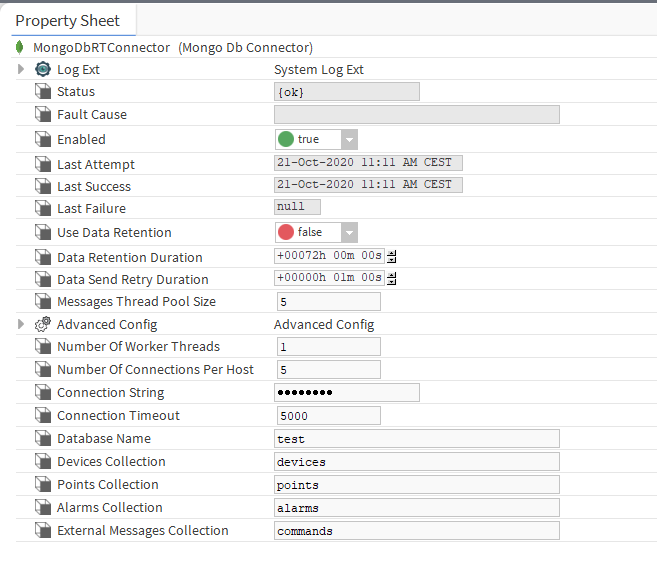Viewport: 657px width, 562px height.
Task: Expand the Advanced Config tree node
Action: click(x=21, y=324)
